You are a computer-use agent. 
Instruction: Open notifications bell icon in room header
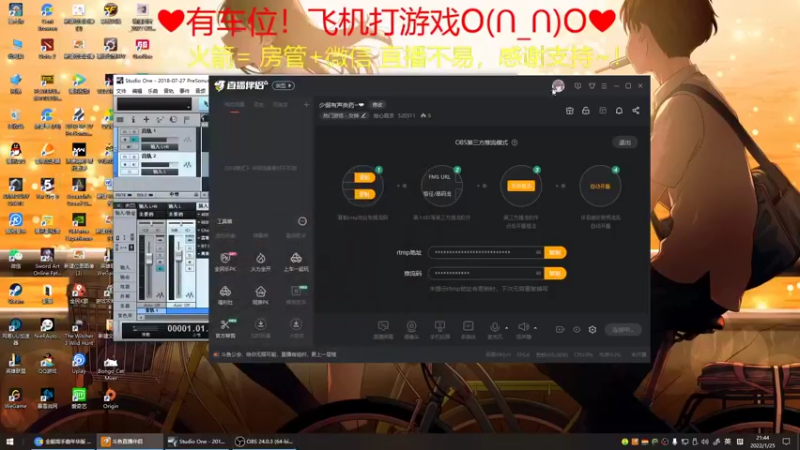pos(619,111)
